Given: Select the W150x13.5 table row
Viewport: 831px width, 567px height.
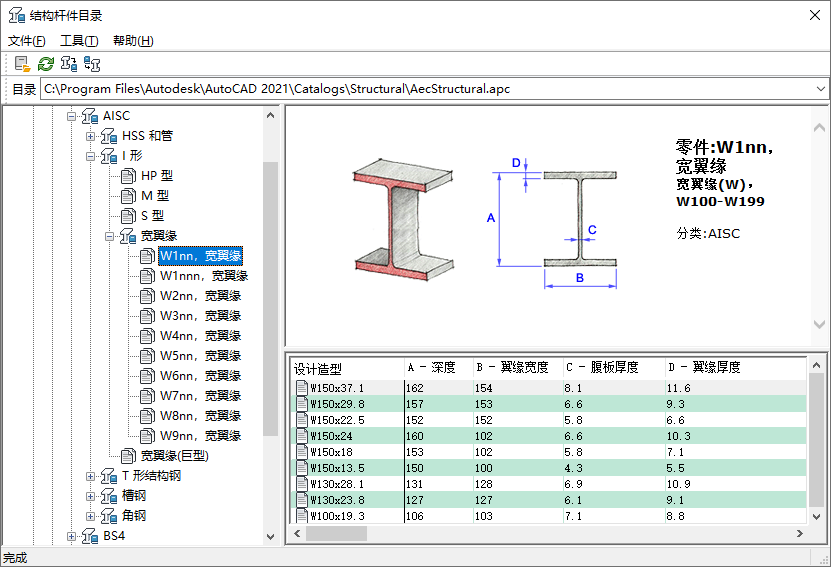Looking at the screenshot, I should click(548, 468).
